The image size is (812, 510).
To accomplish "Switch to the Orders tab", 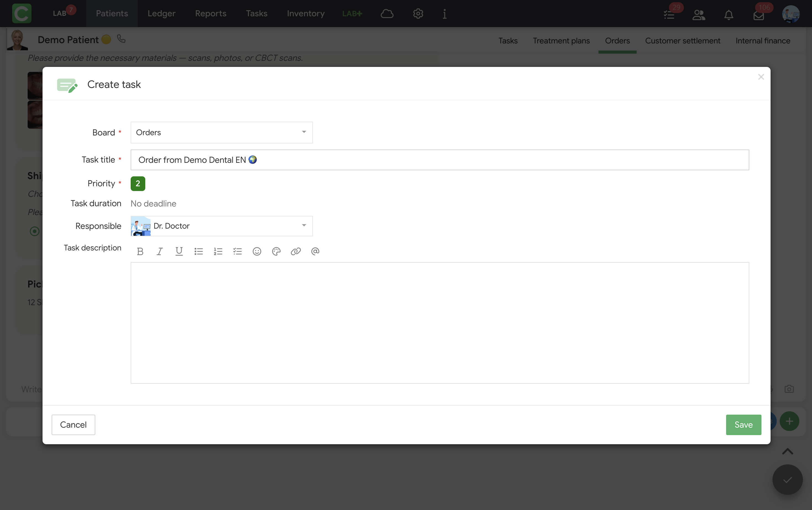I will pos(617,41).
